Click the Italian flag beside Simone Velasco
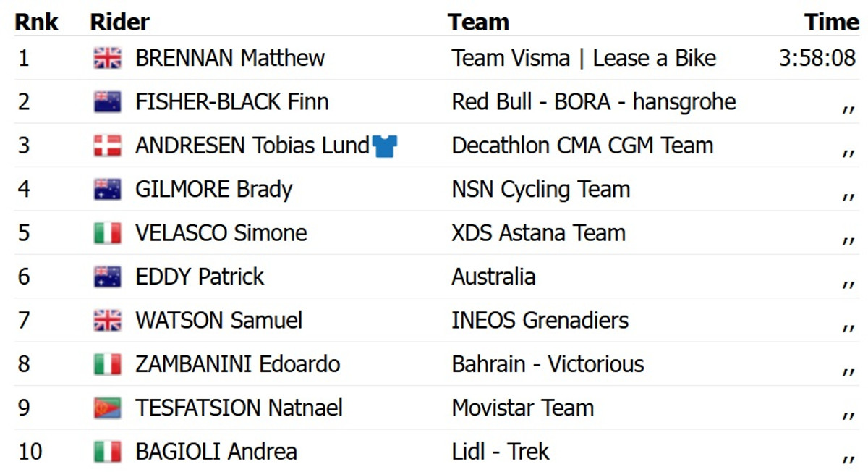This screenshot has height=472, width=868. (x=107, y=233)
